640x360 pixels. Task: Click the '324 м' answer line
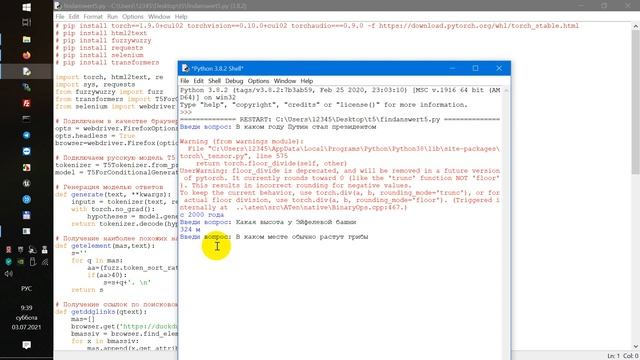[x=190, y=229]
